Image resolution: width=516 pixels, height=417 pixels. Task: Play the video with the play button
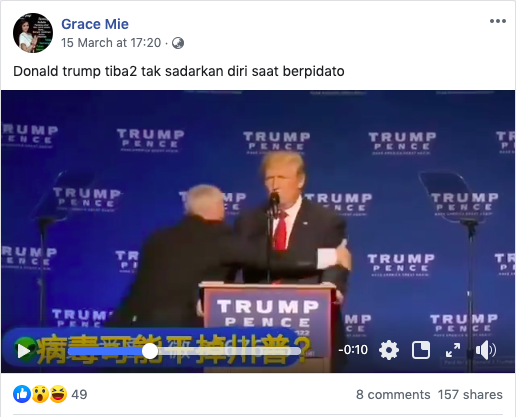click(23, 351)
